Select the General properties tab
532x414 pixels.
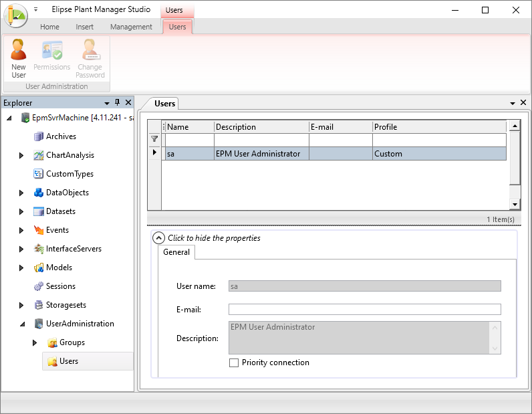(176, 252)
